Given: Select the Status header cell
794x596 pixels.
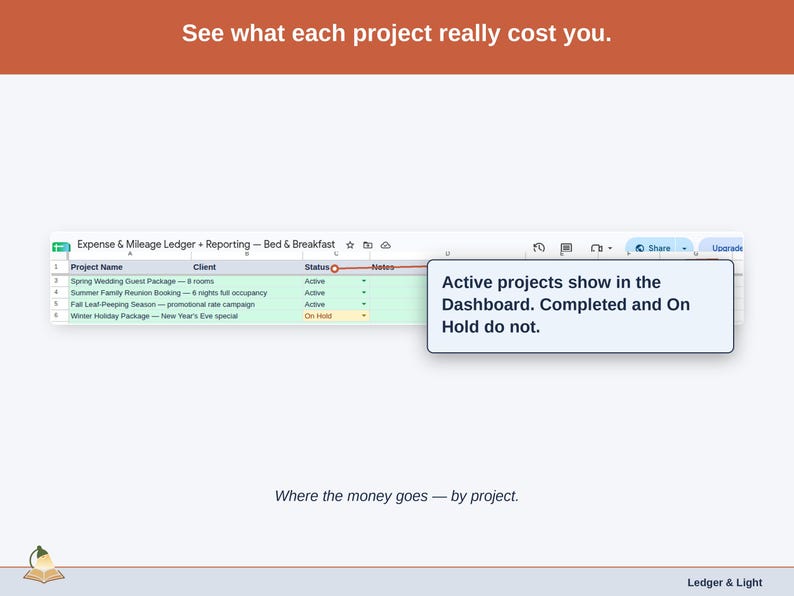Looking at the screenshot, I should click(336, 267).
